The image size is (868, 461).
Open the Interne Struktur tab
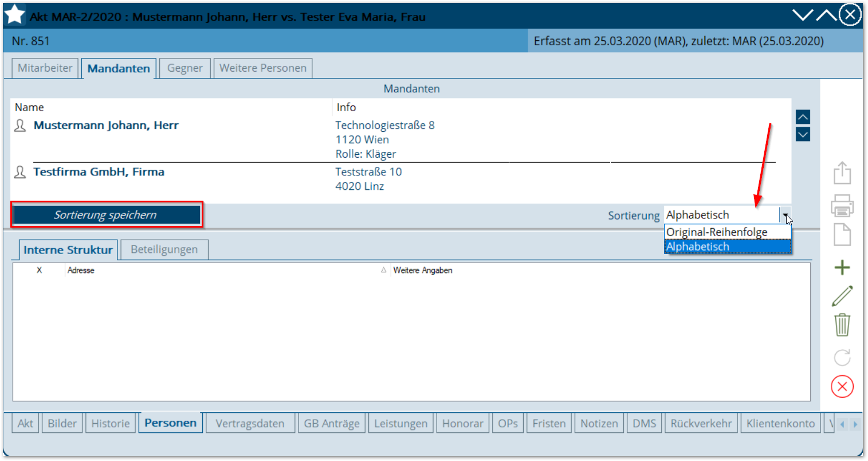[68, 250]
